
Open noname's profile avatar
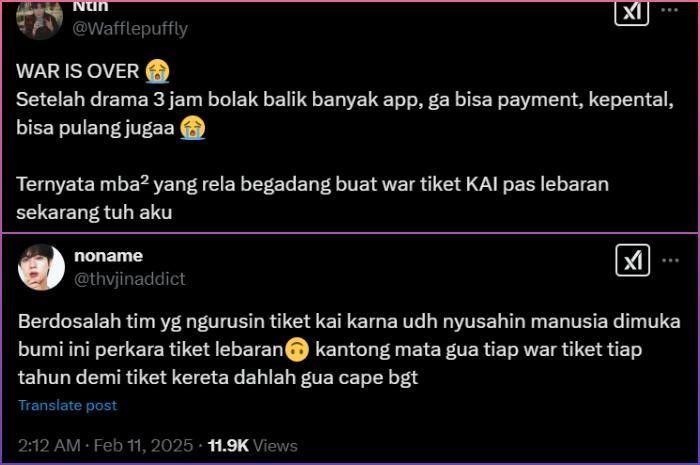(x=41, y=267)
